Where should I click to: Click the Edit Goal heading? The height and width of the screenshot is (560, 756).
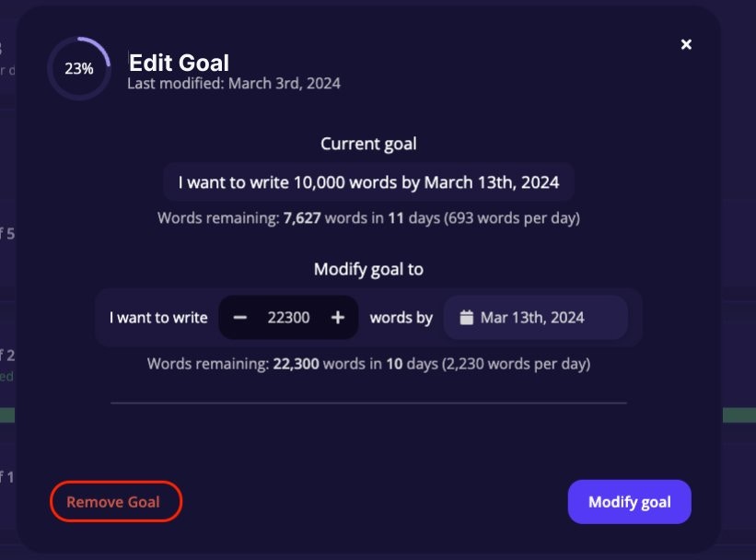coord(178,64)
